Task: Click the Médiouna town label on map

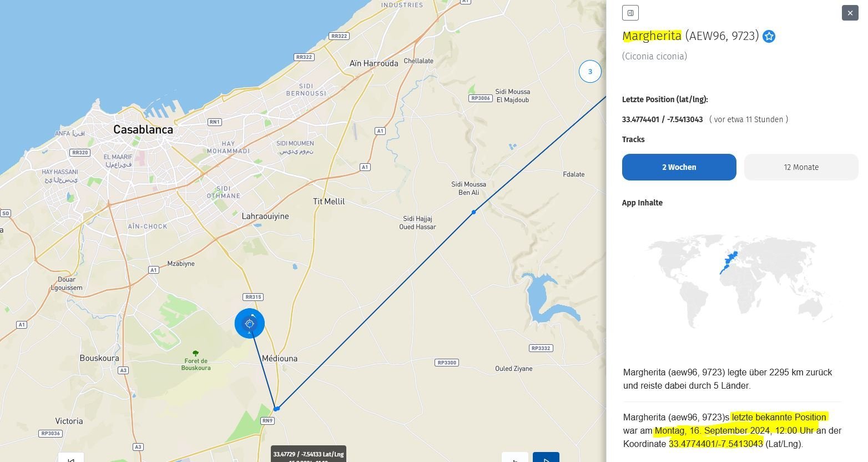Action: pos(280,359)
